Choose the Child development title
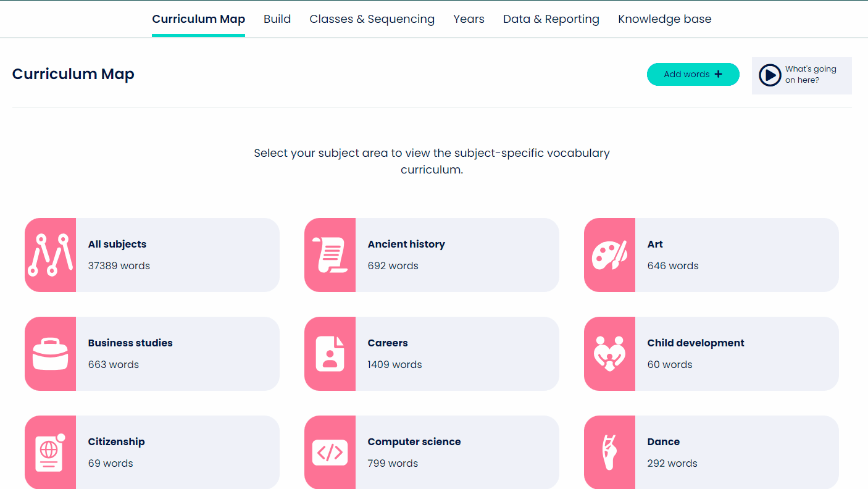 pyautogui.click(x=696, y=343)
